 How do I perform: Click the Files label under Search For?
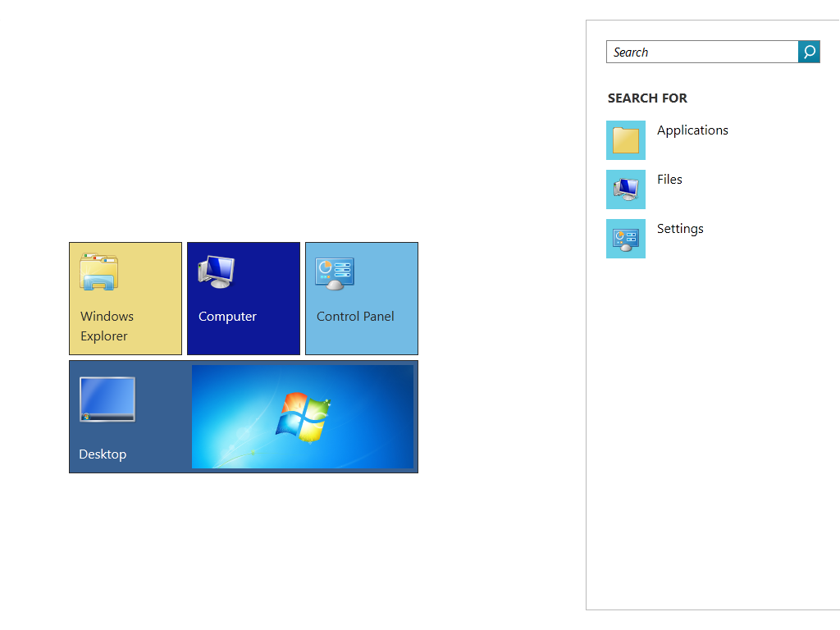[669, 180]
